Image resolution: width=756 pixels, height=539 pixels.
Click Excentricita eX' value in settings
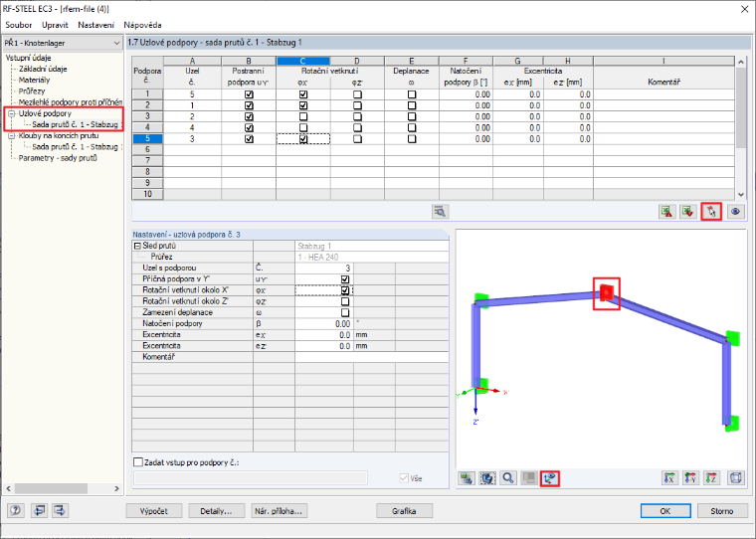point(324,334)
